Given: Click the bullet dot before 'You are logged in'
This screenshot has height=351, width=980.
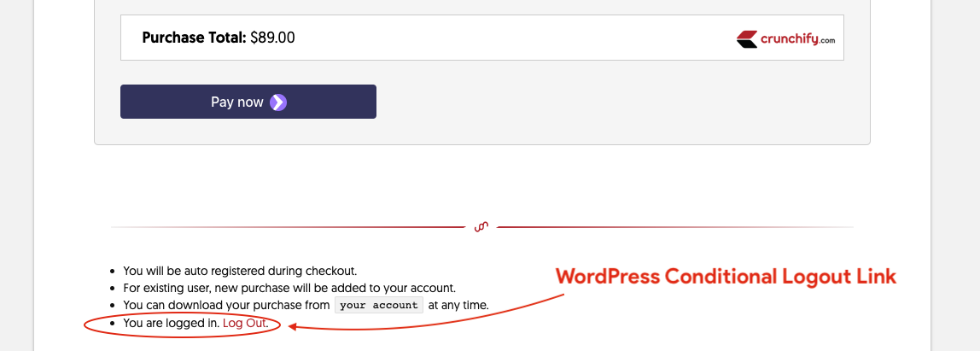Looking at the screenshot, I should coord(113,324).
